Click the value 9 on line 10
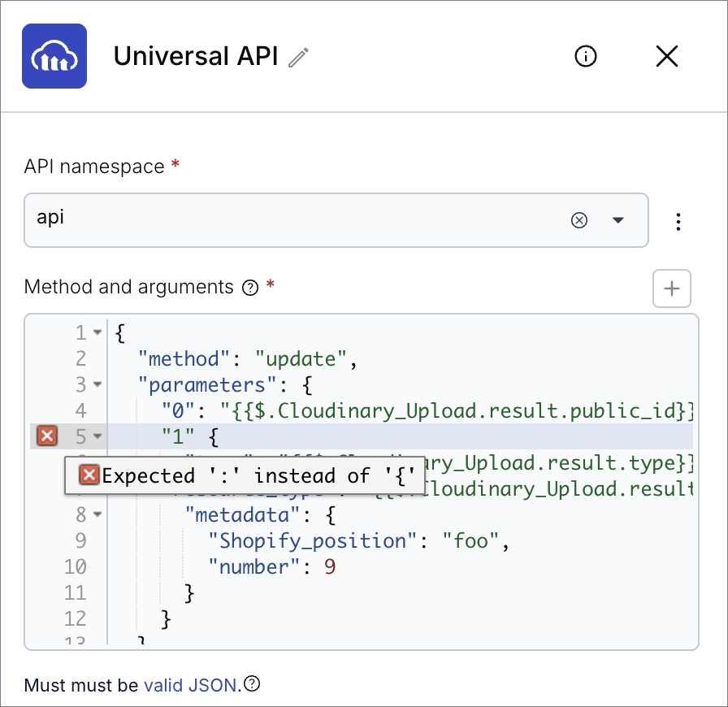This screenshot has width=728, height=707. pyautogui.click(x=330, y=567)
